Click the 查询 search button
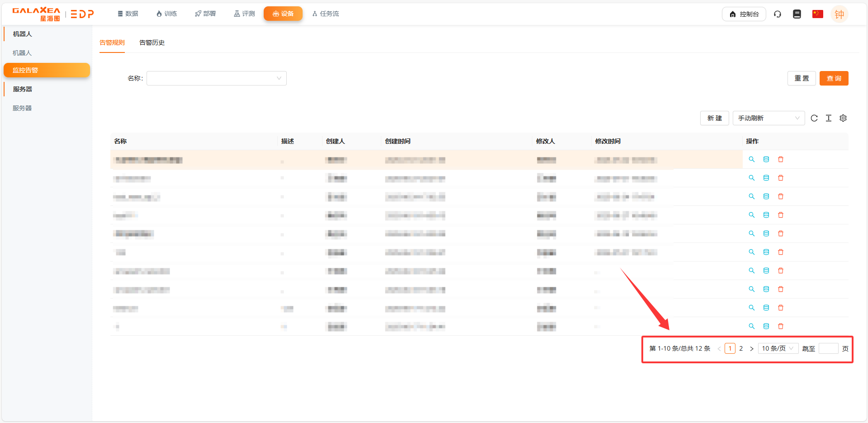This screenshot has height=423, width=868. [x=833, y=78]
